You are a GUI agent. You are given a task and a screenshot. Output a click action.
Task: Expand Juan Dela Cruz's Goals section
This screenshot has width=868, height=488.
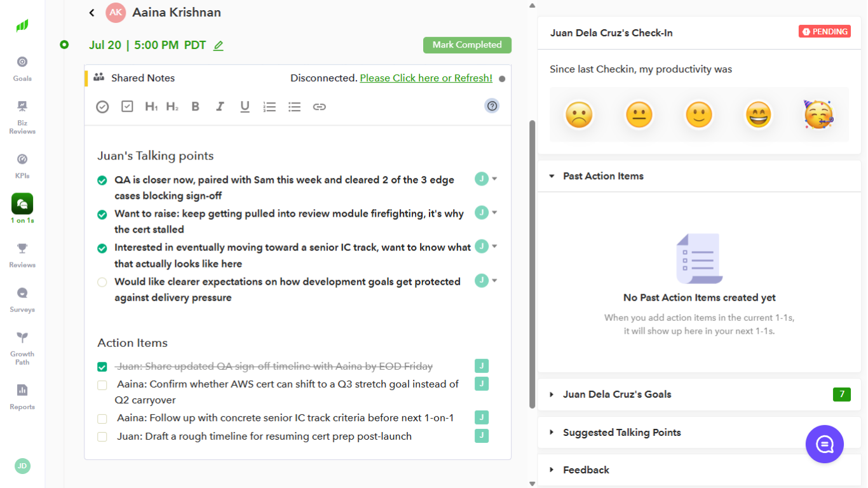point(552,395)
